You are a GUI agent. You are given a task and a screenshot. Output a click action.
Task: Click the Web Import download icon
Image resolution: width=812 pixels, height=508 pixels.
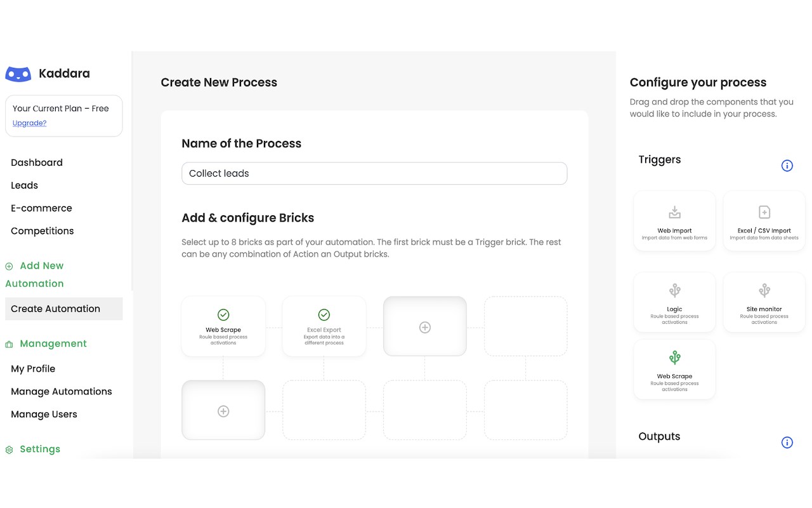coord(674,212)
